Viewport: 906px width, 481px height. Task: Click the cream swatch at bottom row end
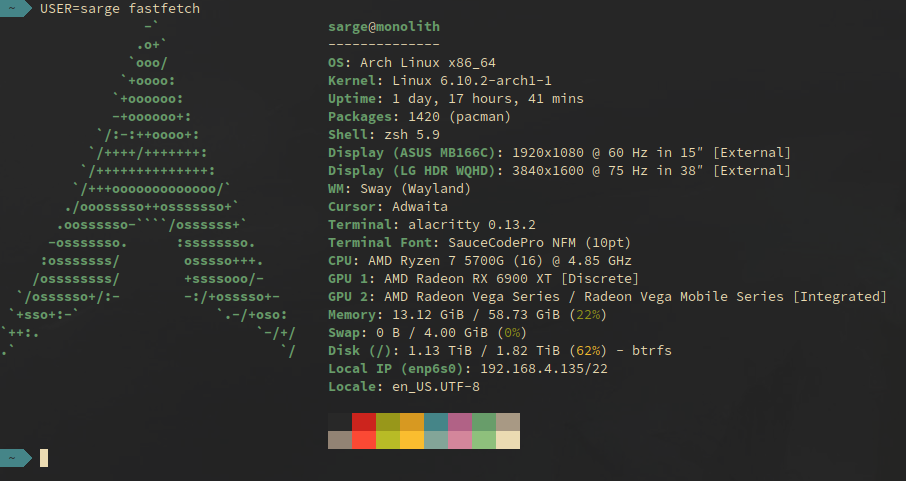(507, 440)
